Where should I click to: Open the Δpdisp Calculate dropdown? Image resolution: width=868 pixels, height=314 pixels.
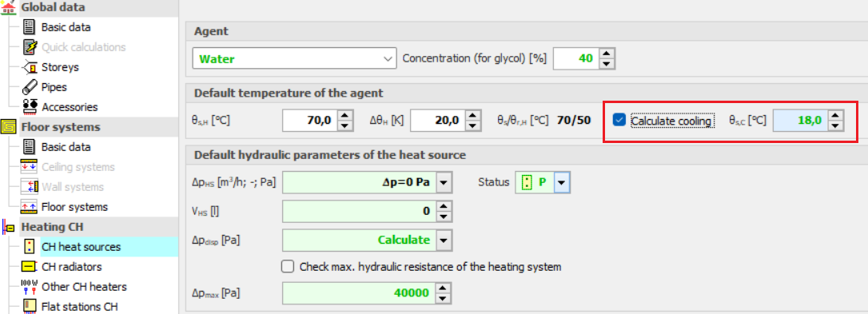click(444, 240)
